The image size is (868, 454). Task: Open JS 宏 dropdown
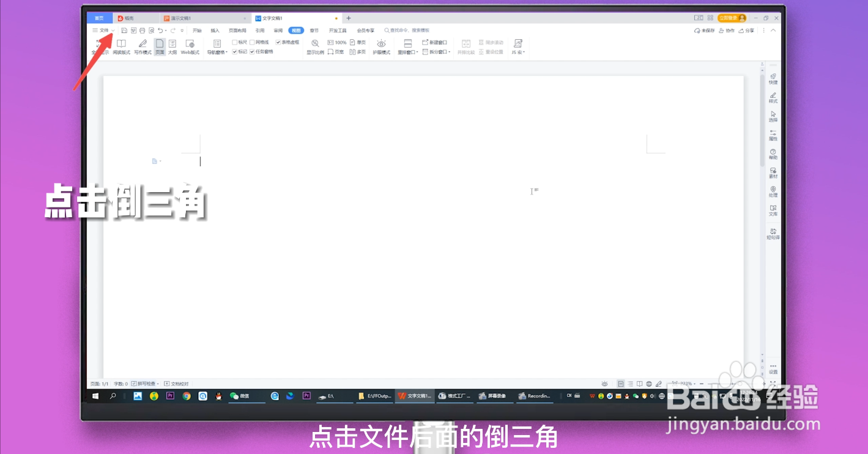click(518, 47)
